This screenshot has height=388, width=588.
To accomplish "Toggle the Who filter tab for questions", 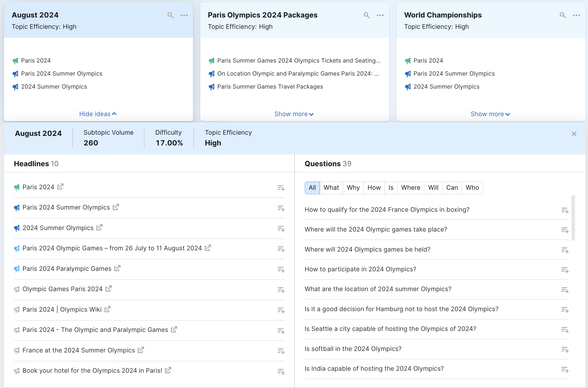I will (472, 187).
